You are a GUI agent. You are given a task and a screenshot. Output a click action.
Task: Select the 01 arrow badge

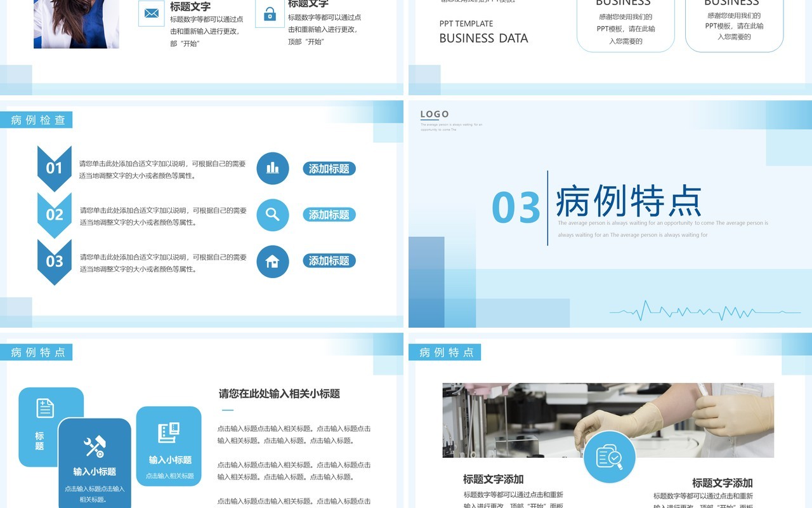55,168
